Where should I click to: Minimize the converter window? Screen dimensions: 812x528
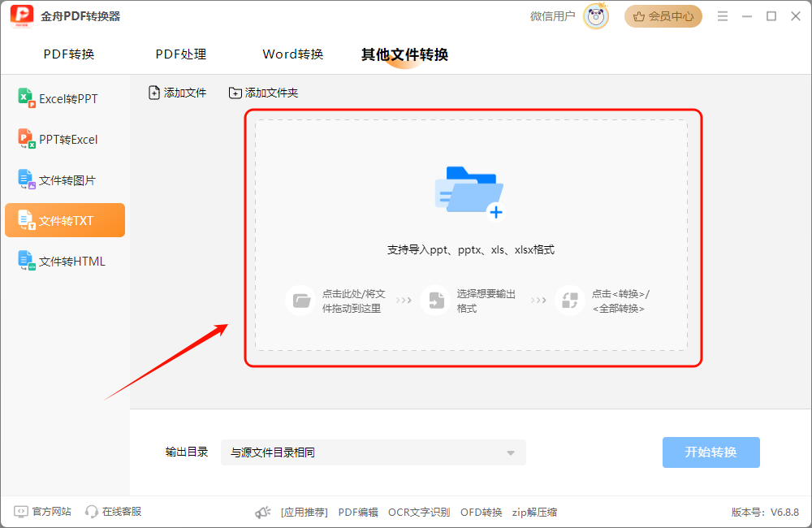tap(747, 16)
